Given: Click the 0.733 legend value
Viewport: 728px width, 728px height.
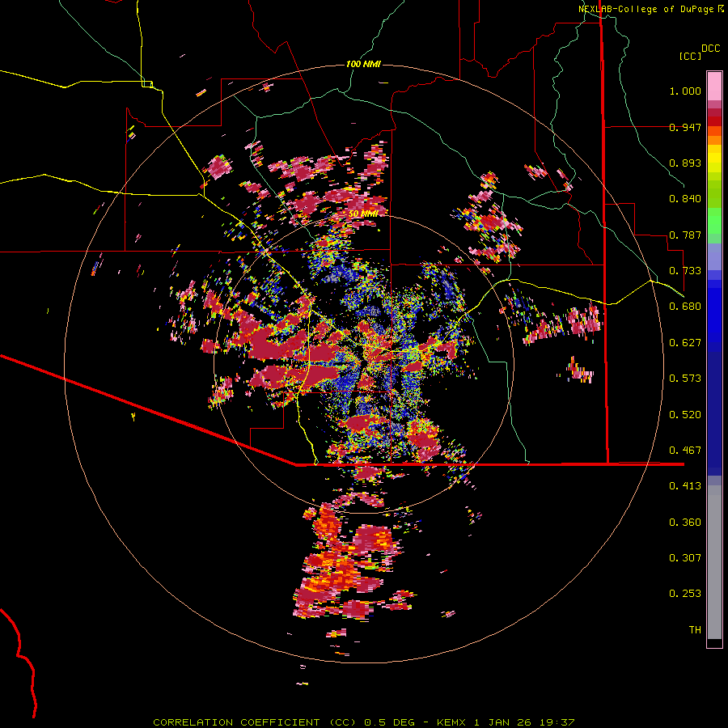Looking at the screenshot, I should (x=685, y=271).
